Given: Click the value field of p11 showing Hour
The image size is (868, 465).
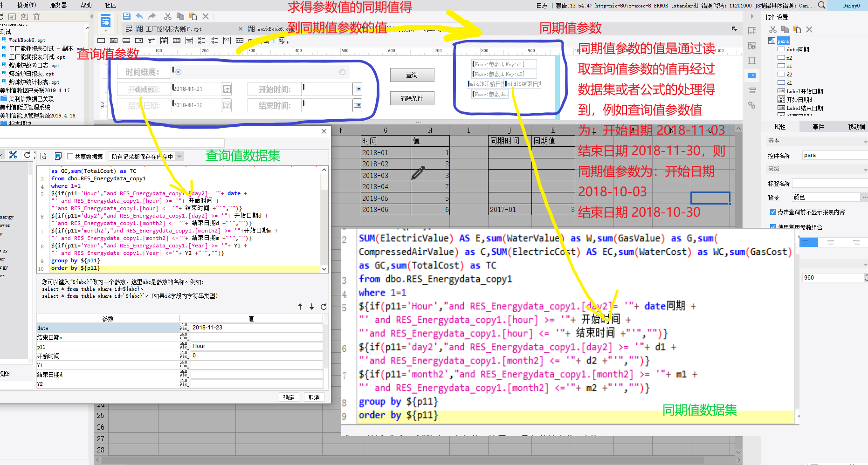Looking at the screenshot, I should pos(256,346).
